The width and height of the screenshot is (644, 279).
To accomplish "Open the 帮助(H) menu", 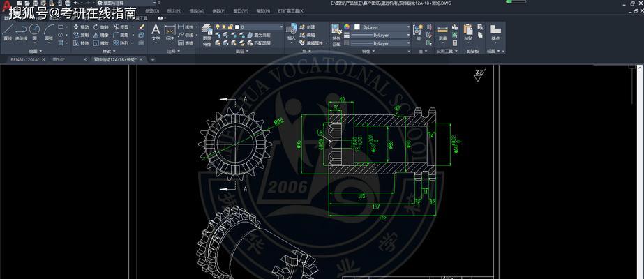I will [263, 11].
